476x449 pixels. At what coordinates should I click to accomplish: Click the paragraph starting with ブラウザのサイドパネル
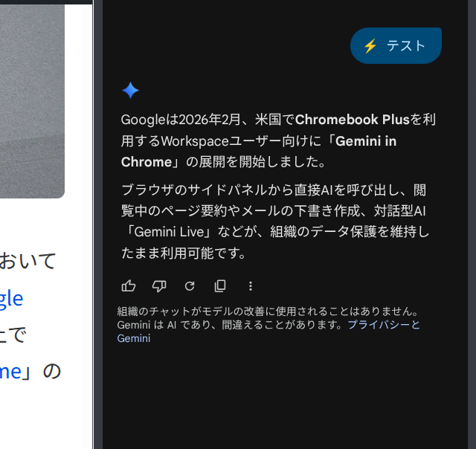click(275, 222)
